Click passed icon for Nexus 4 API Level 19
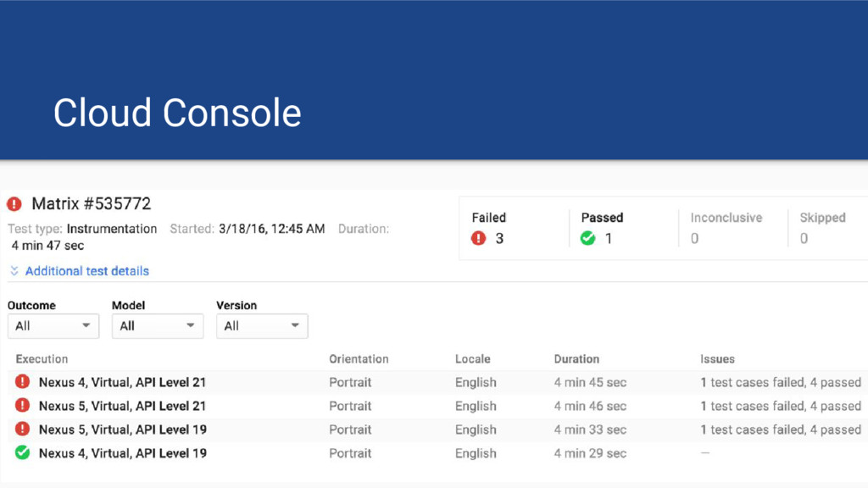Image resolution: width=868 pixels, height=488 pixels. tap(23, 453)
